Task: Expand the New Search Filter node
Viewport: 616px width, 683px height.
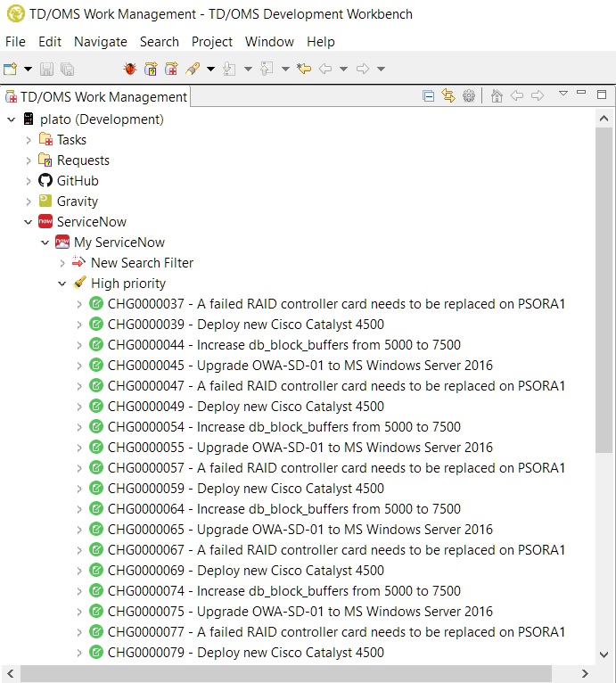Action: (62, 263)
